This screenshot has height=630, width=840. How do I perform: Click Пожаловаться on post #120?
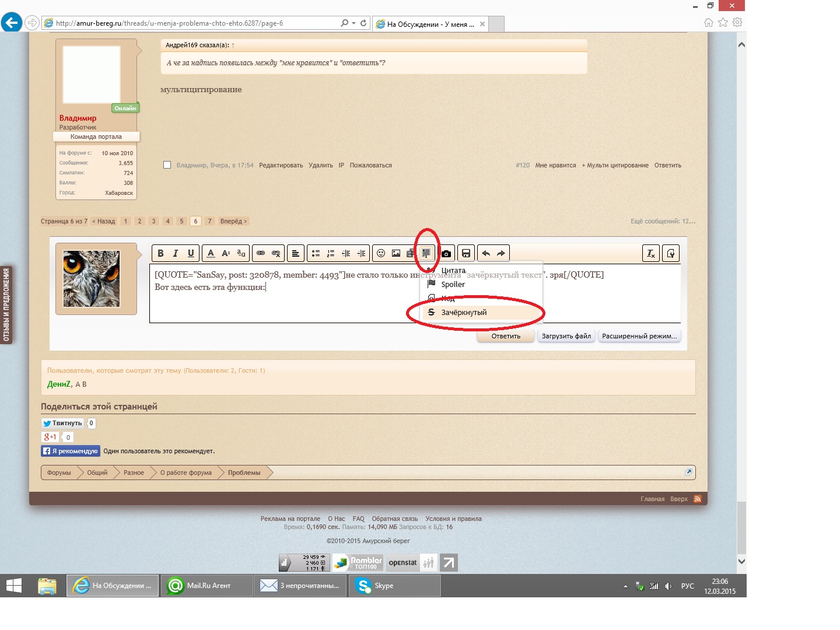370,166
